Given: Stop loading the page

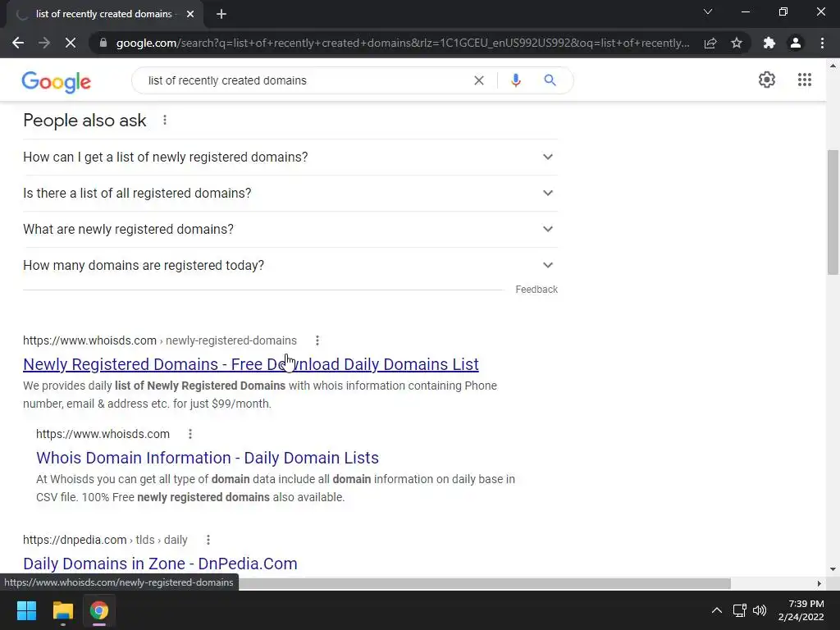Looking at the screenshot, I should click(x=71, y=43).
